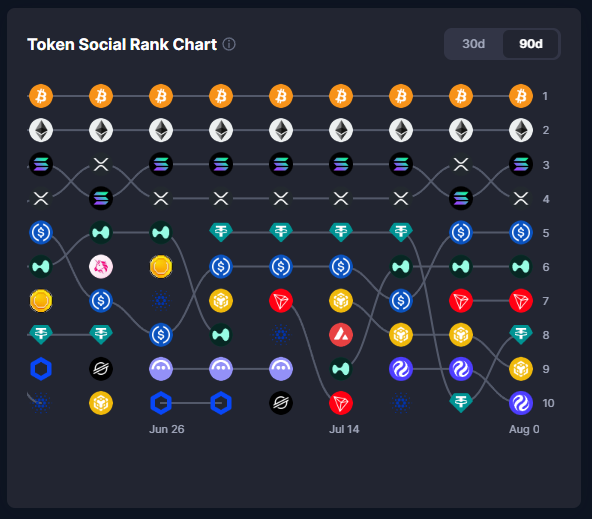The width and height of the screenshot is (592, 519).
Task: Click the "Token Social Rank Chart" title
Action: click(122, 44)
